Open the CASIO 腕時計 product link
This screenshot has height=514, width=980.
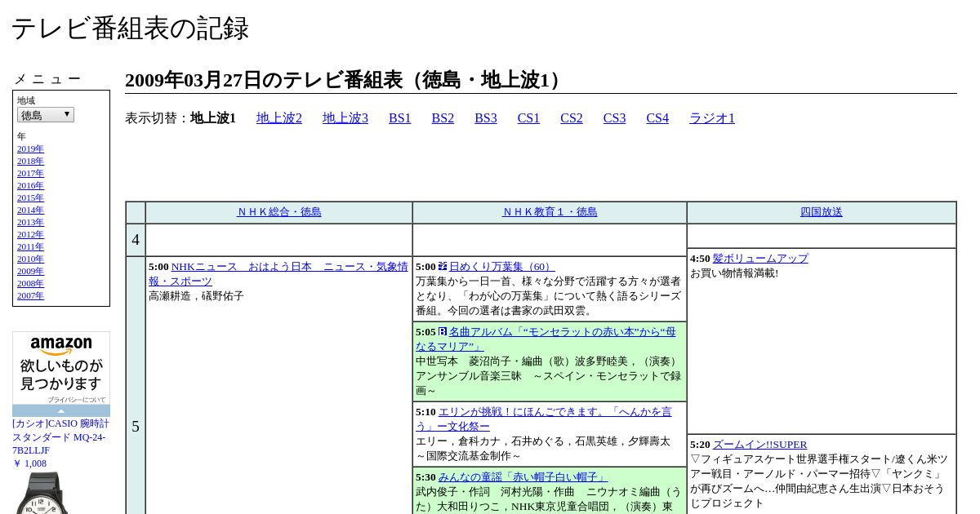click(x=60, y=437)
